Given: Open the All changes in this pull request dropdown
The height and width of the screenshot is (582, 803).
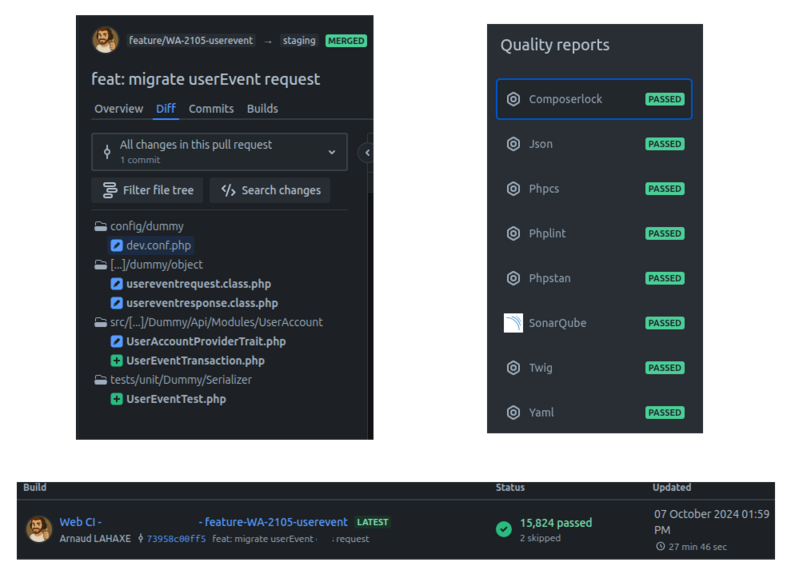Looking at the screenshot, I should coord(219,152).
